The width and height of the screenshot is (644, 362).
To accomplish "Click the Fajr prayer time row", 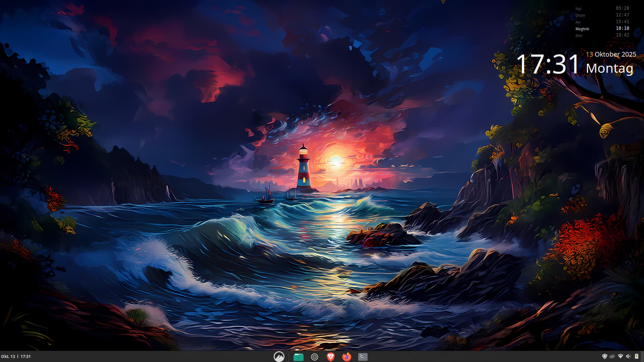I will coord(579,9).
